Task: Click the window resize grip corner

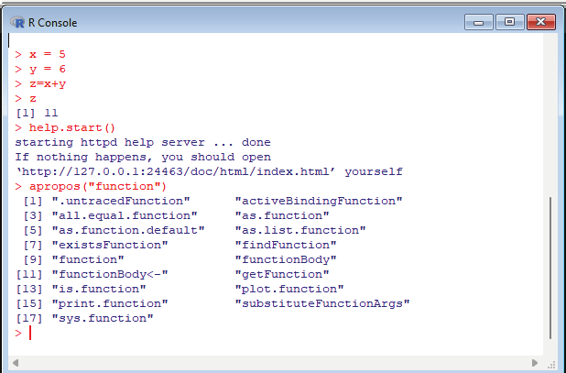Action: [x=552, y=364]
